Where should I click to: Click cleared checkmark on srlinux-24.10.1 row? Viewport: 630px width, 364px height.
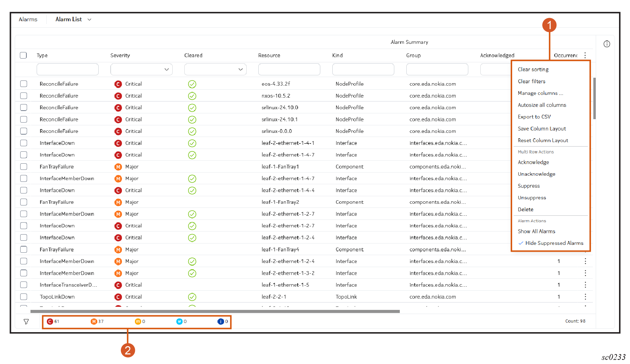point(192,120)
